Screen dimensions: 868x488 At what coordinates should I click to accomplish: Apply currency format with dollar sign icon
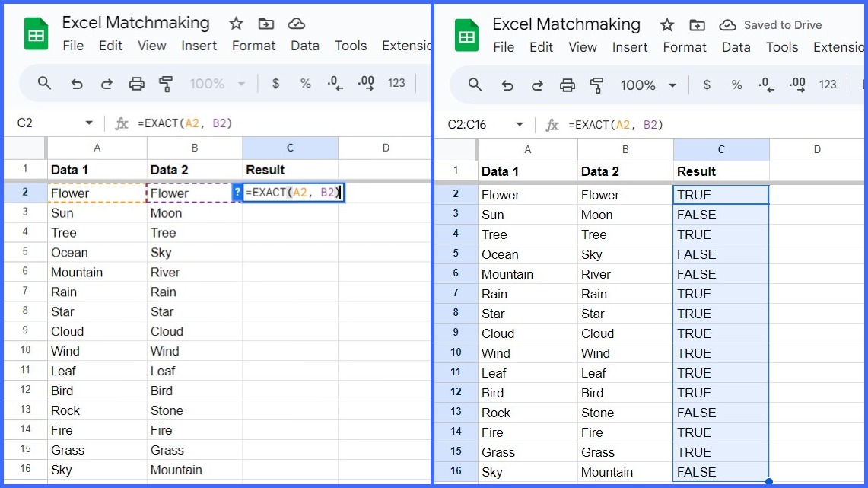coord(275,83)
